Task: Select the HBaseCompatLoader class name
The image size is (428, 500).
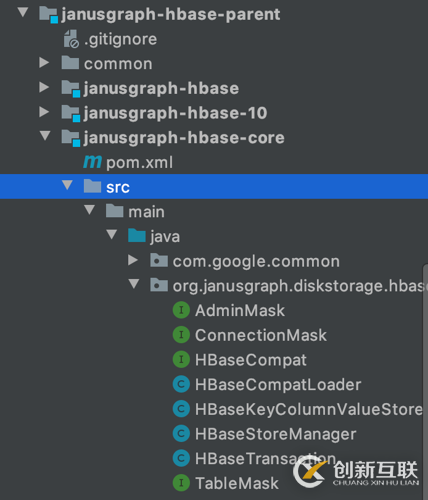Action: pyautogui.click(x=278, y=385)
